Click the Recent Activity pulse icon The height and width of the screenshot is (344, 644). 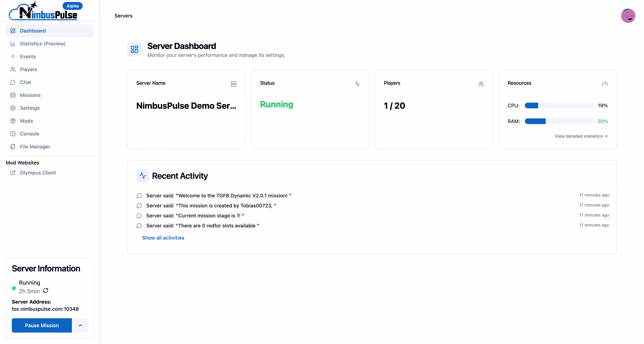[143, 176]
